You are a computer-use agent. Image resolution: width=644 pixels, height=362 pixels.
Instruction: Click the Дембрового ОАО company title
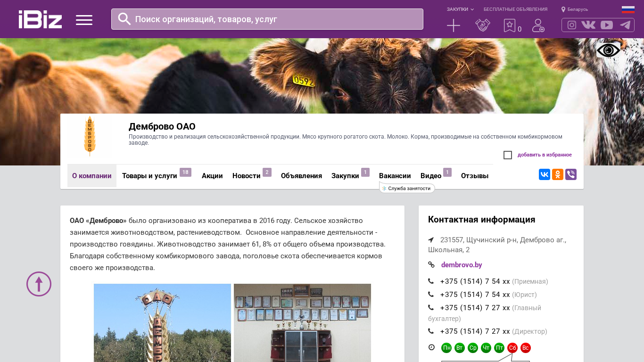pos(162,126)
